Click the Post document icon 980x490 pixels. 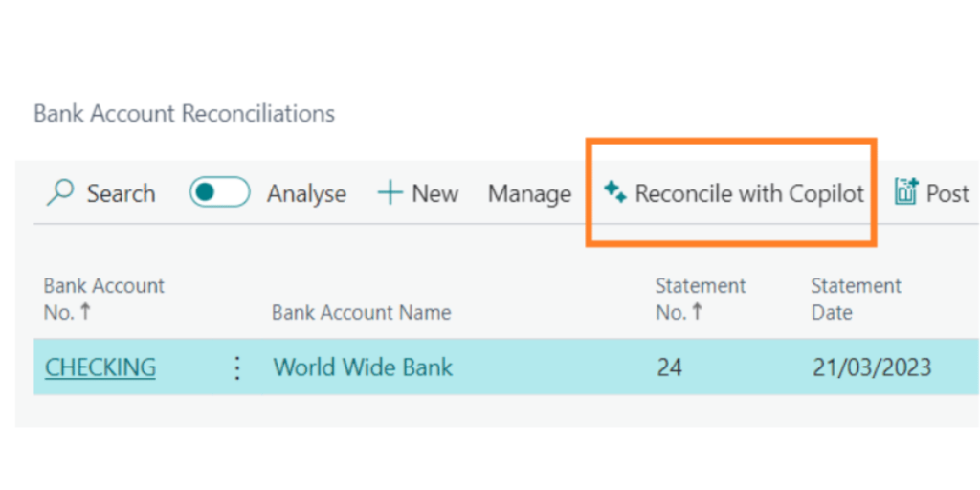pos(905,192)
